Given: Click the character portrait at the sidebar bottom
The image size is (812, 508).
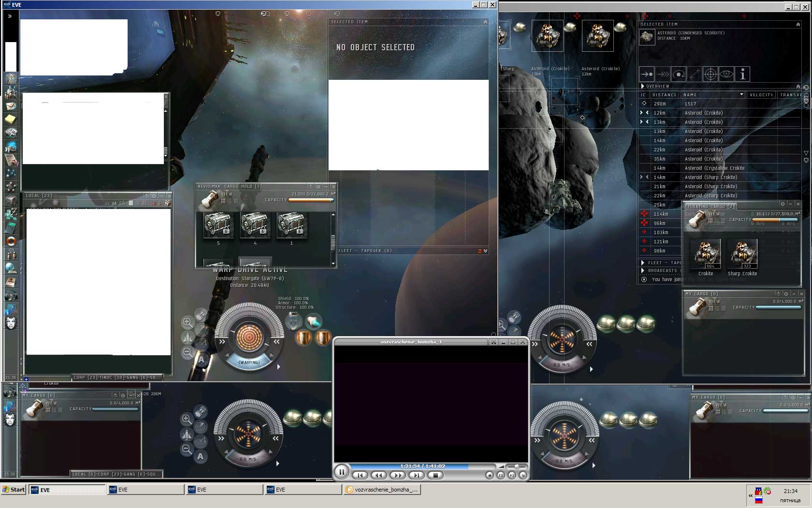Looking at the screenshot, I should click(x=11, y=322).
